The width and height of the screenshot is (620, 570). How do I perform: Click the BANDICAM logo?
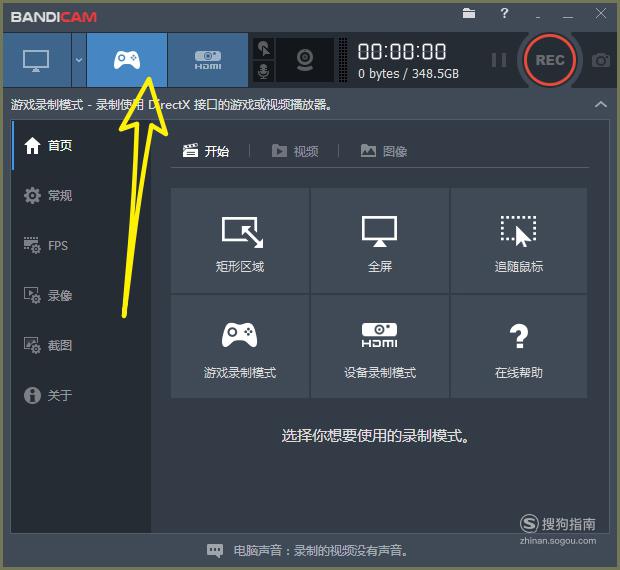pos(54,17)
